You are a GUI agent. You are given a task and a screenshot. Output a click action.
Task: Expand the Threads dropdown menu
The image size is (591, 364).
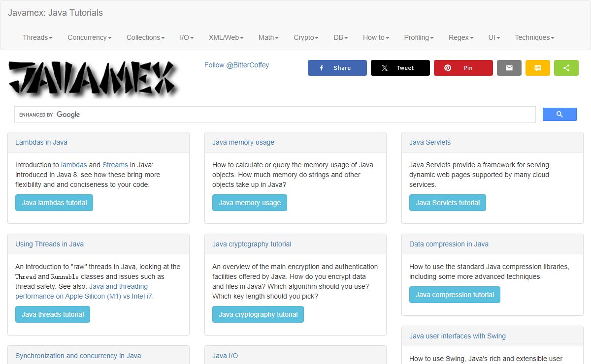[x=37, y=37]
